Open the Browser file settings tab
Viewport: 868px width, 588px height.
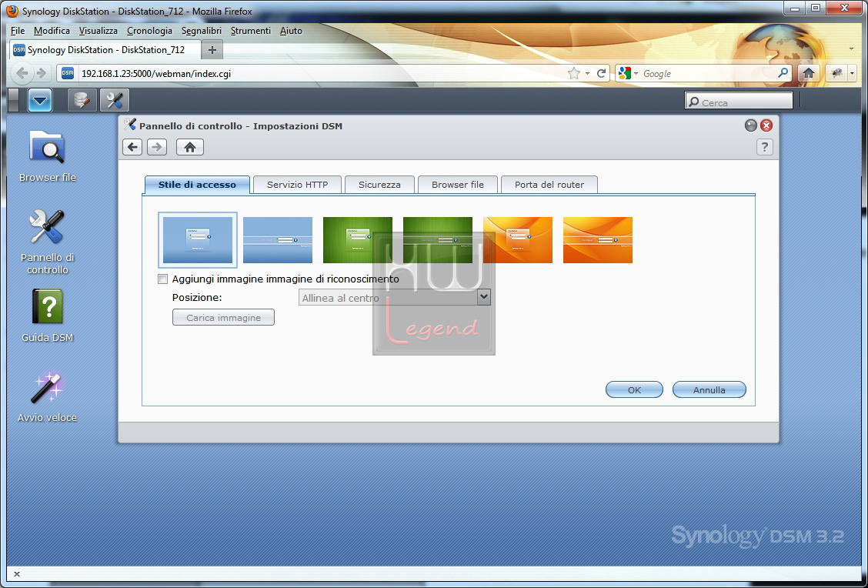tap(458, 185)
